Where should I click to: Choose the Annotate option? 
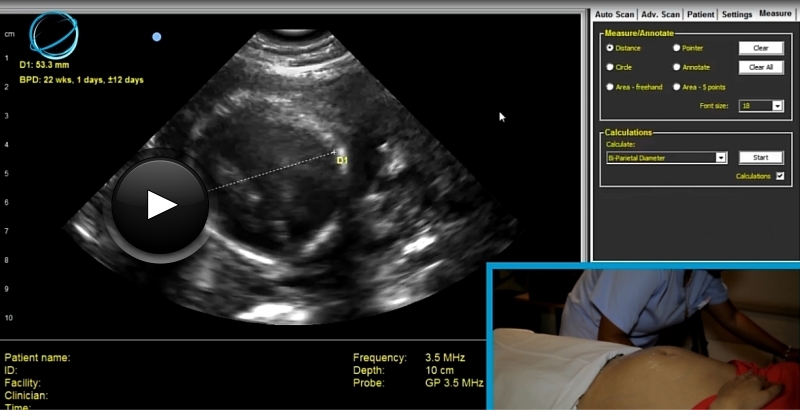[677, 67]
